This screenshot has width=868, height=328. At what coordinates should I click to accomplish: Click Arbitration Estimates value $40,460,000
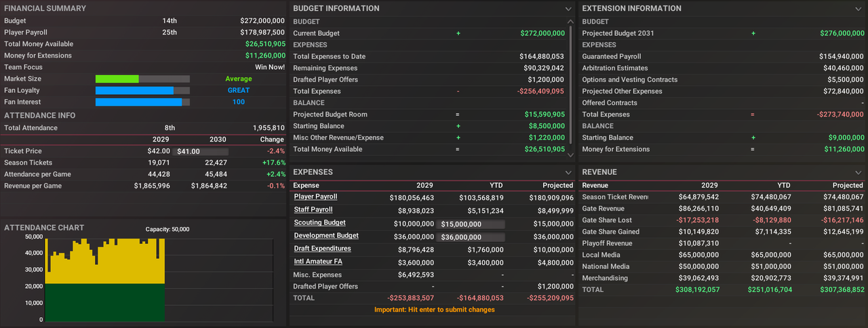(844, 68)
